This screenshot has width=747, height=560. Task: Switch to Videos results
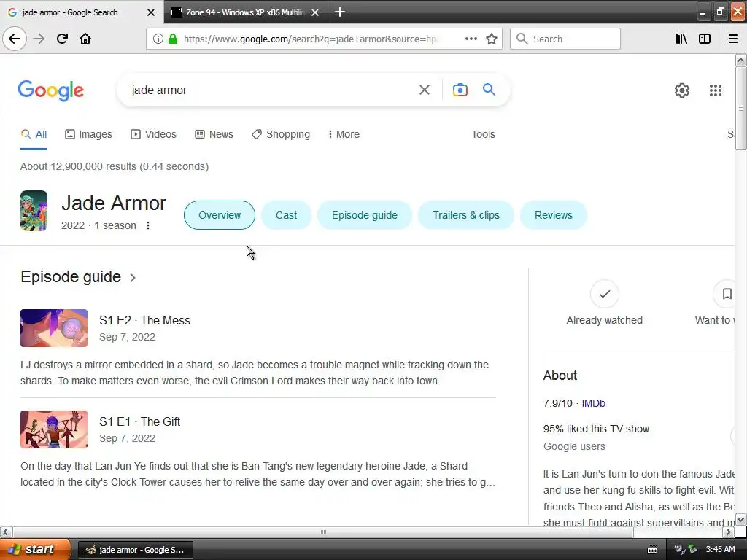coord(153,134)
